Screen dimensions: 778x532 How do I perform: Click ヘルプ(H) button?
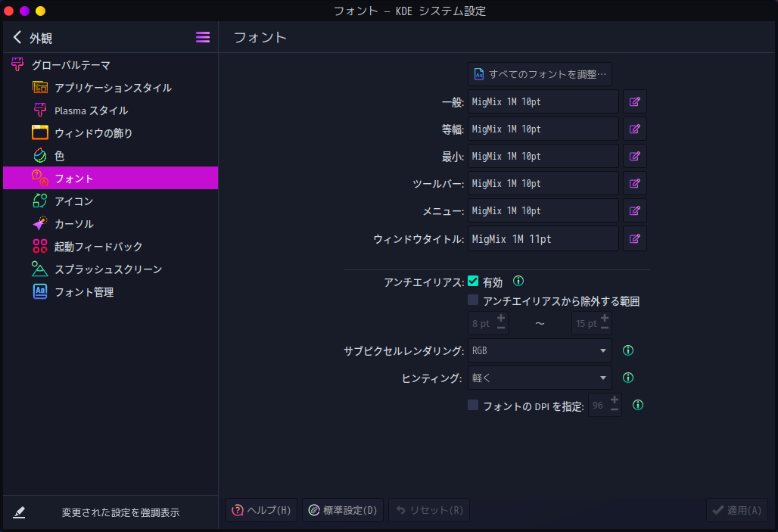[262, 510]
